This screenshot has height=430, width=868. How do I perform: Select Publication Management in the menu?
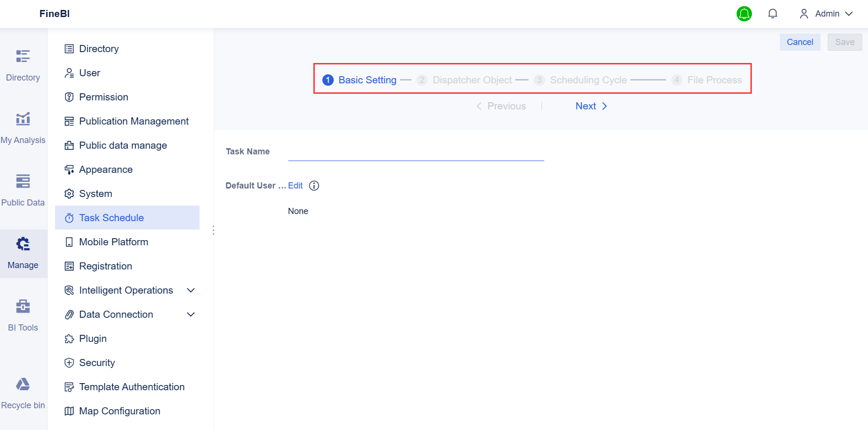click(x=134, y=121)
